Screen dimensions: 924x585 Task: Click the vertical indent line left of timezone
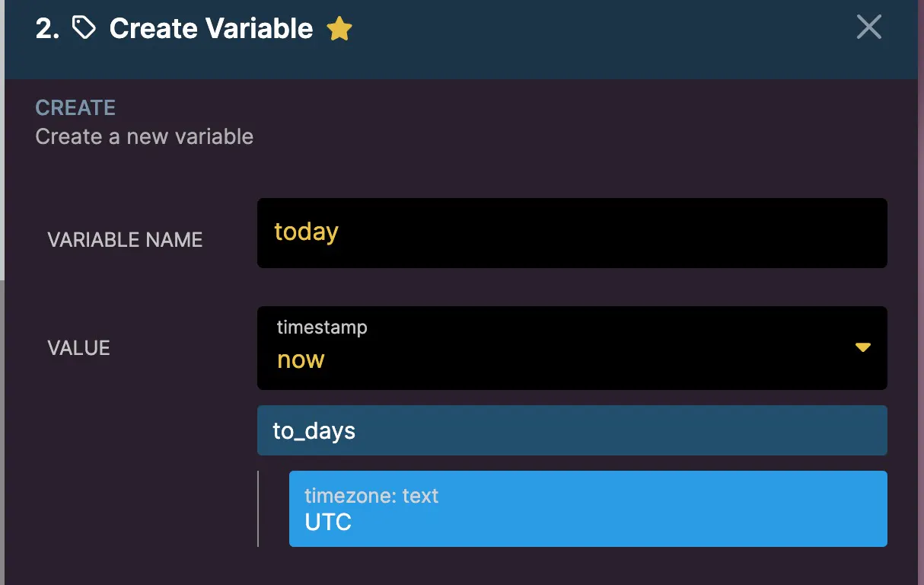pos(258,509)
